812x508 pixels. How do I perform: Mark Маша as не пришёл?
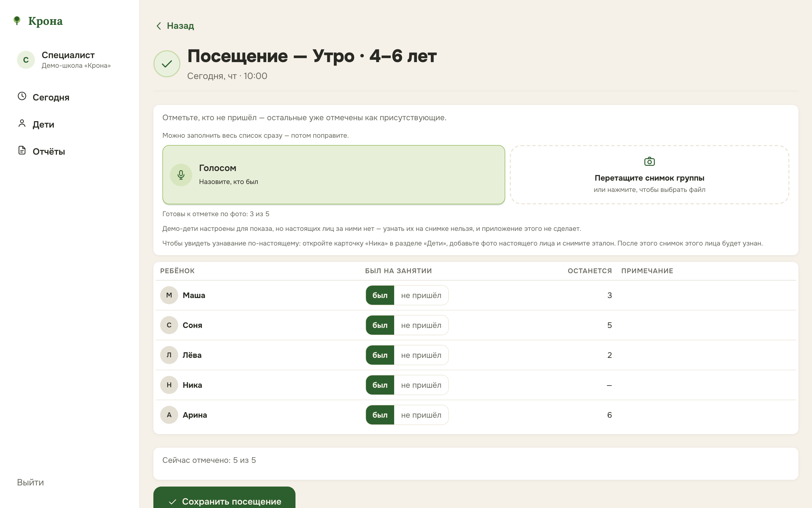[421, 295]
